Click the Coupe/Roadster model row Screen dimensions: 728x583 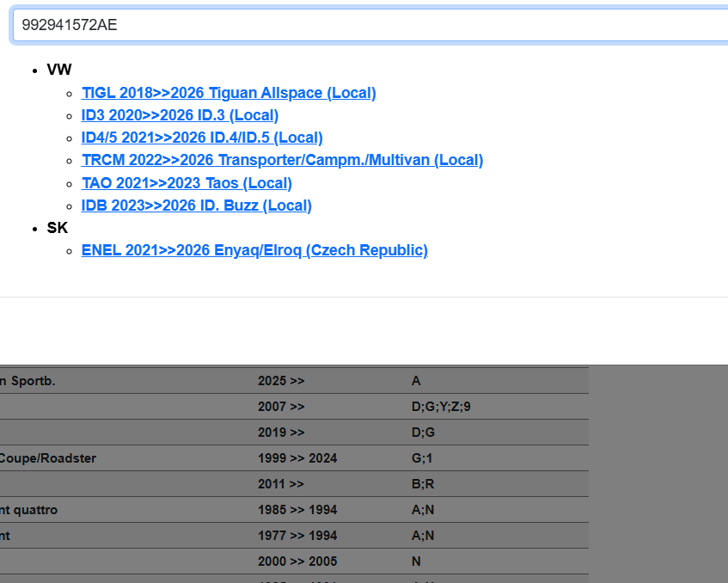(48, 458)
